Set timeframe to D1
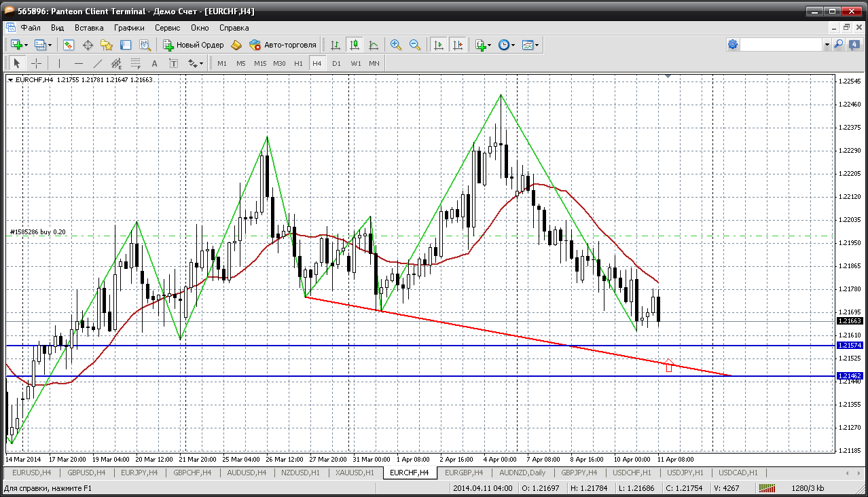The width and height of the screenshot is (868, 497). pos(336,63)
